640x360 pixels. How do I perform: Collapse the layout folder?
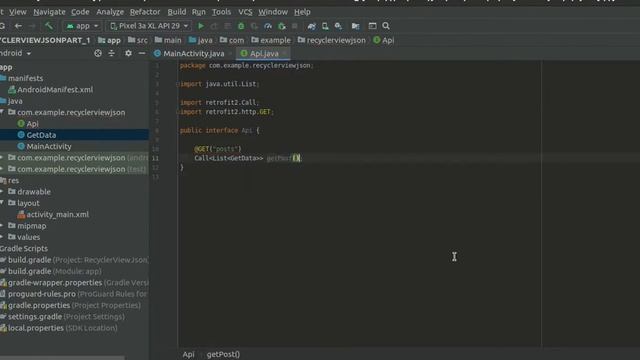2,203
